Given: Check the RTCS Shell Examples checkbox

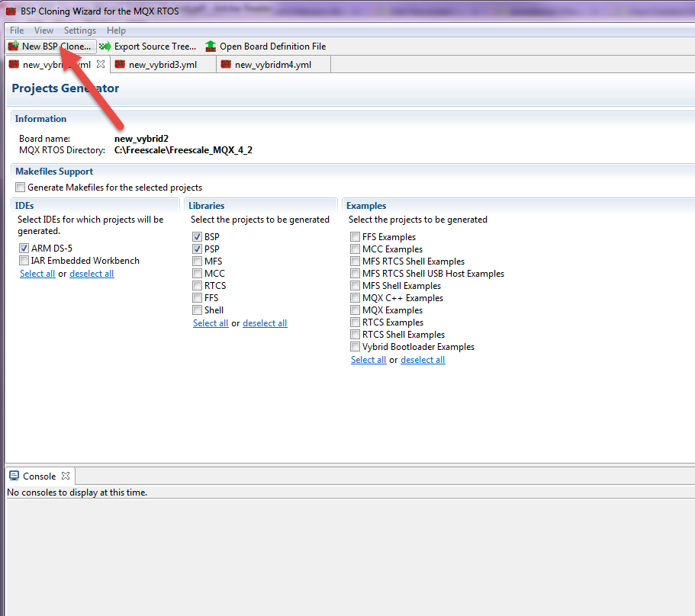Looking at the screenshot, I should tap(355, 334).
